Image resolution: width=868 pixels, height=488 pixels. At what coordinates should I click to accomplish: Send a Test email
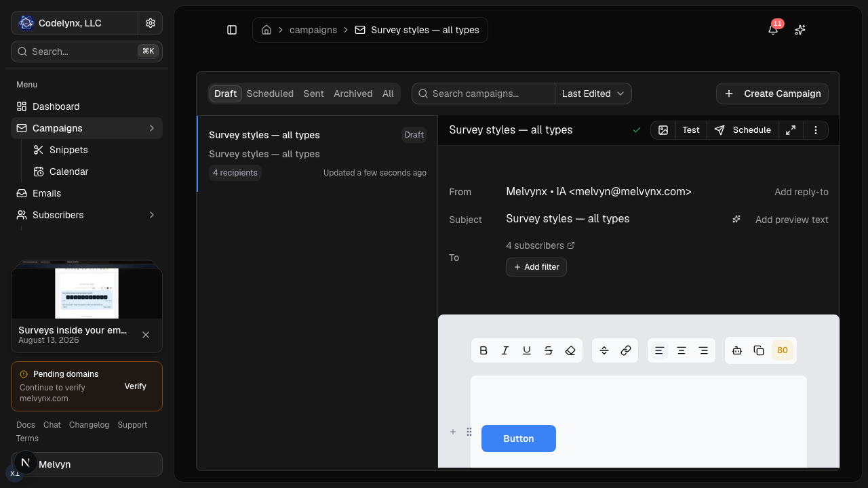[691, 130]
